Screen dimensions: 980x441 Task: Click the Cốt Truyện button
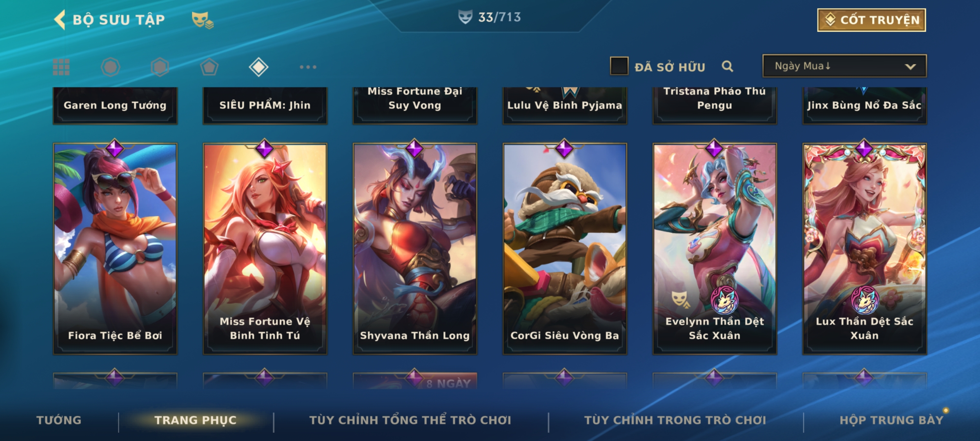point(871,20)
